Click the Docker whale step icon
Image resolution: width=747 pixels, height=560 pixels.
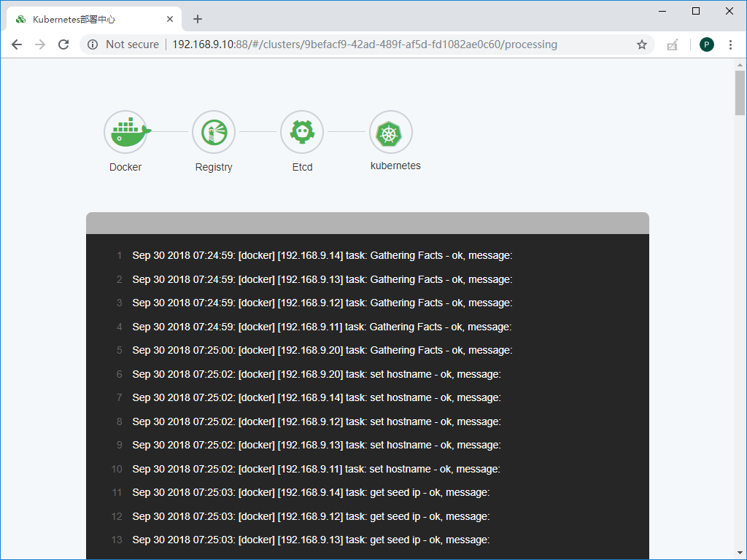(x=125, y=132)
